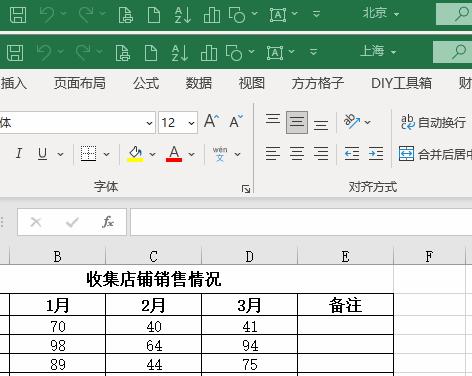The height and width of the screenshot is (376, 472).
Task: Create new file icon in 北京 window
Action: 154,15
